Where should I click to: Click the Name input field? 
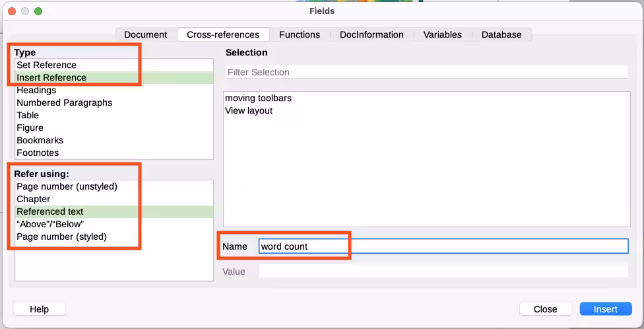pos(443,246)
